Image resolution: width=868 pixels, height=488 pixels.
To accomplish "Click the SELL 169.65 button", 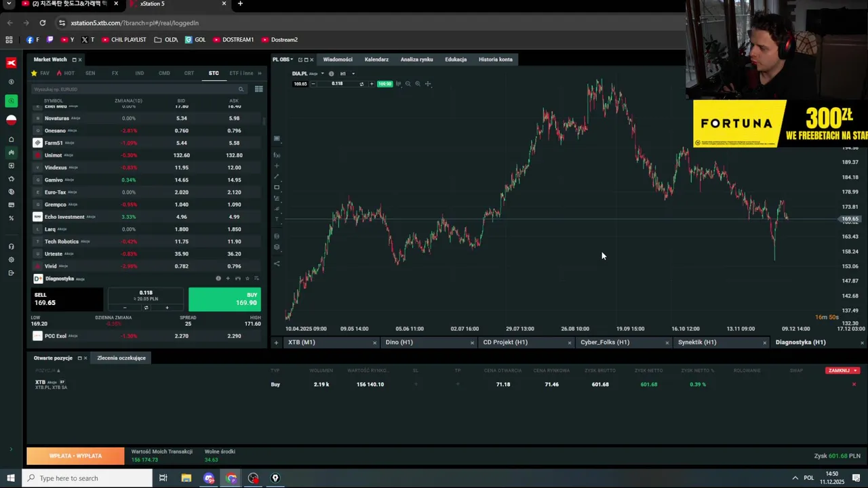I will pyautogui.click(x=66, y=299).
